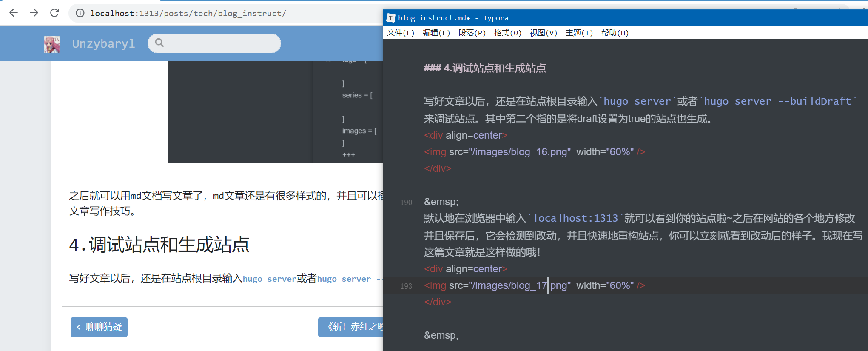Reload the localhost page

point(54,13)
